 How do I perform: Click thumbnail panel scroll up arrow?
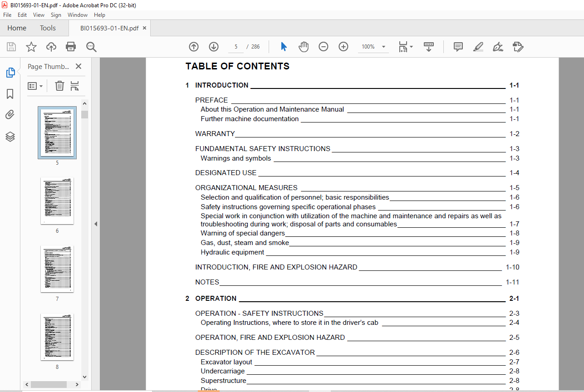[84, 103]
